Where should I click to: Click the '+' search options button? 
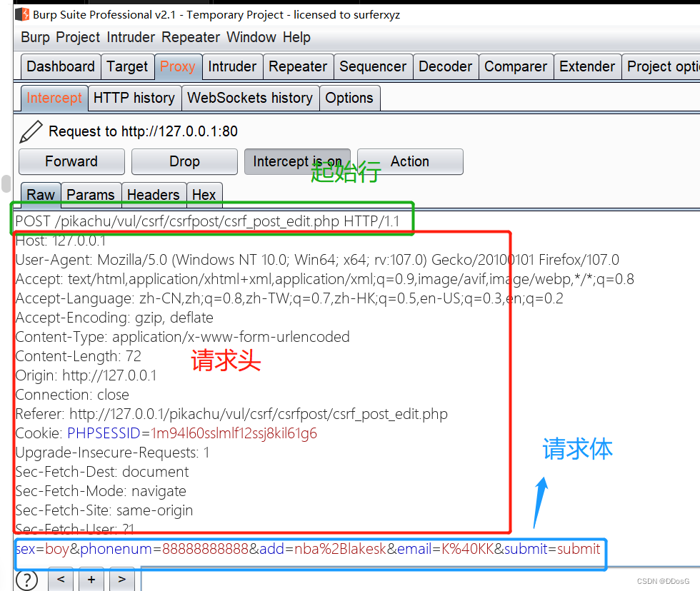click(91, 579)
